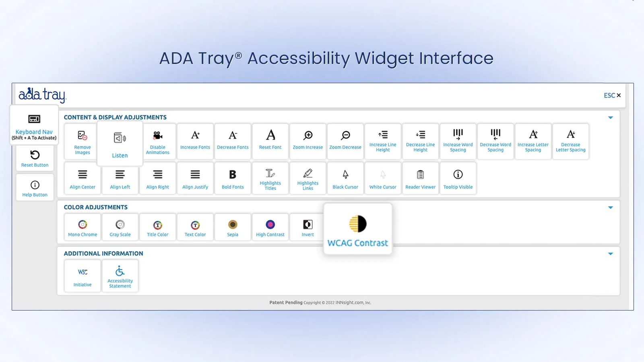Open the Accessibility Statement
Screen dimensions: 644x362
(120, 276)
